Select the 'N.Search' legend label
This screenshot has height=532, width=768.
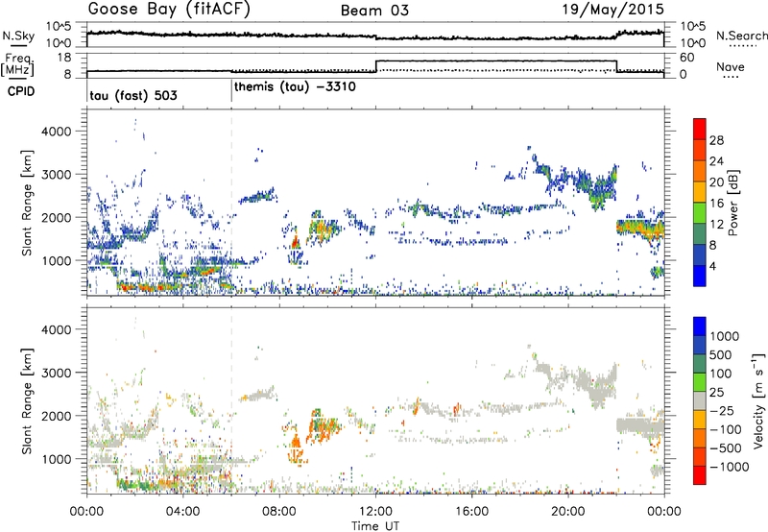(742, 36)
